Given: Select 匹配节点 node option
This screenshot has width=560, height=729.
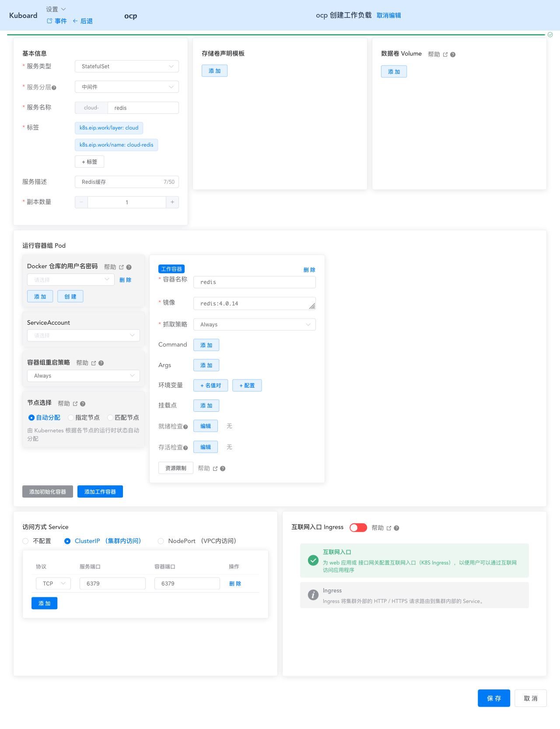Looking at the screenshot, I should tap(123, 418).
